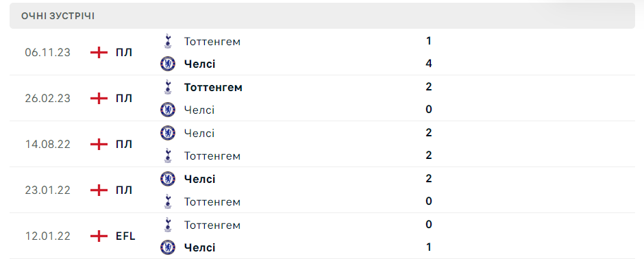Viewport: 644px width, 259px height.
Task: Click England flag in 14.08.22 row
Action: 99,145
